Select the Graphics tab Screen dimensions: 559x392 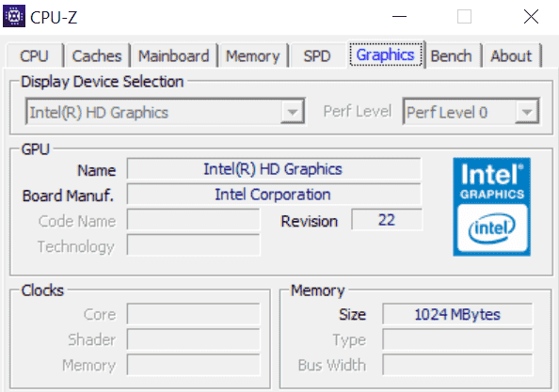point(386,55)
